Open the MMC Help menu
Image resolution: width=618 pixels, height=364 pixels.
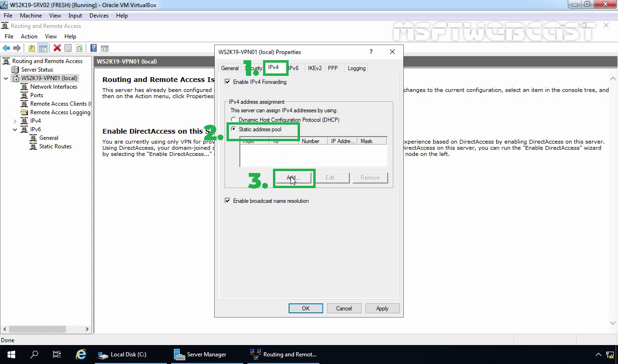coord(70,36)
